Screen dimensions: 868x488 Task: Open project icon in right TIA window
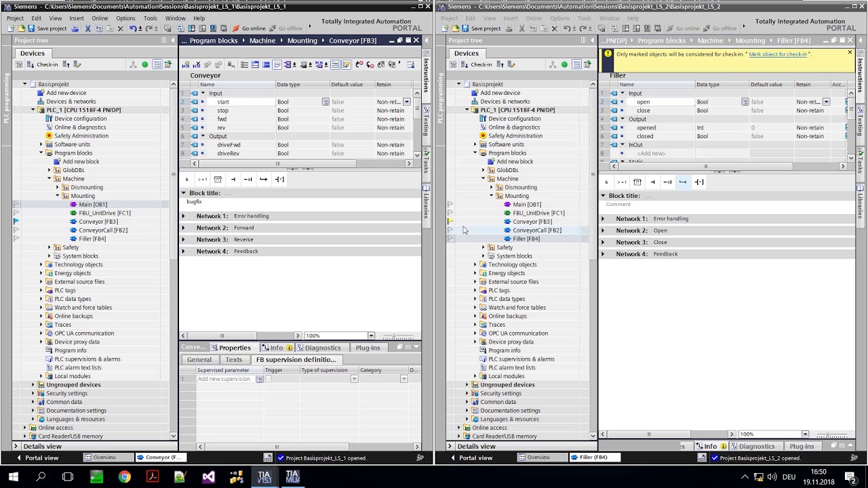click(x=455, y=28)
